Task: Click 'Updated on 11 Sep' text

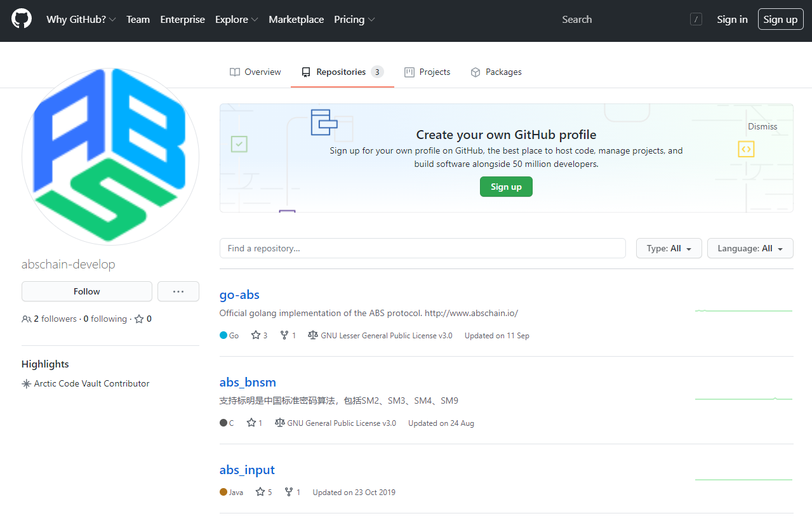Action: 497,336
